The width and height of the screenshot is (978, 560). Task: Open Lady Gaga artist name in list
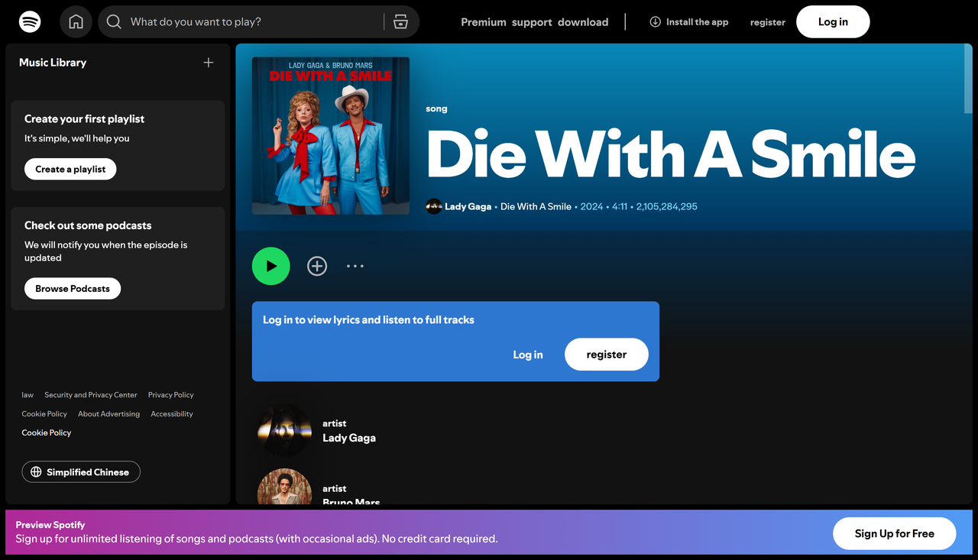[x=349, y=438]
